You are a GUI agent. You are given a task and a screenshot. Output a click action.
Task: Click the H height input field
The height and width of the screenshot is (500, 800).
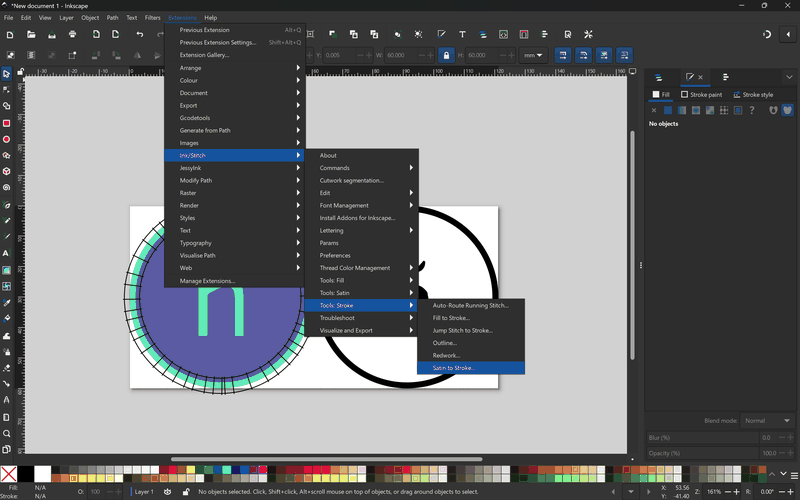[483, 55]
